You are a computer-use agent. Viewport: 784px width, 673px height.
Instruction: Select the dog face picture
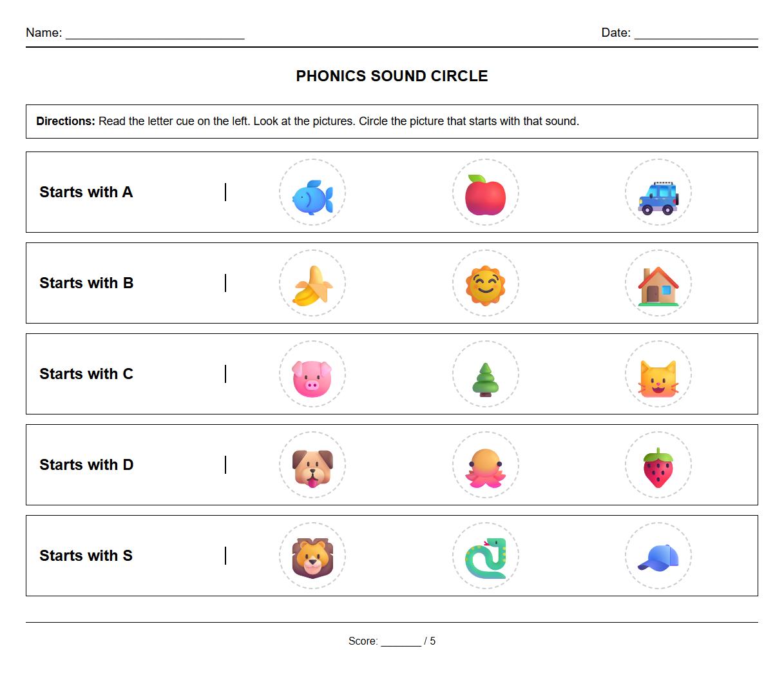click(312, 465)
